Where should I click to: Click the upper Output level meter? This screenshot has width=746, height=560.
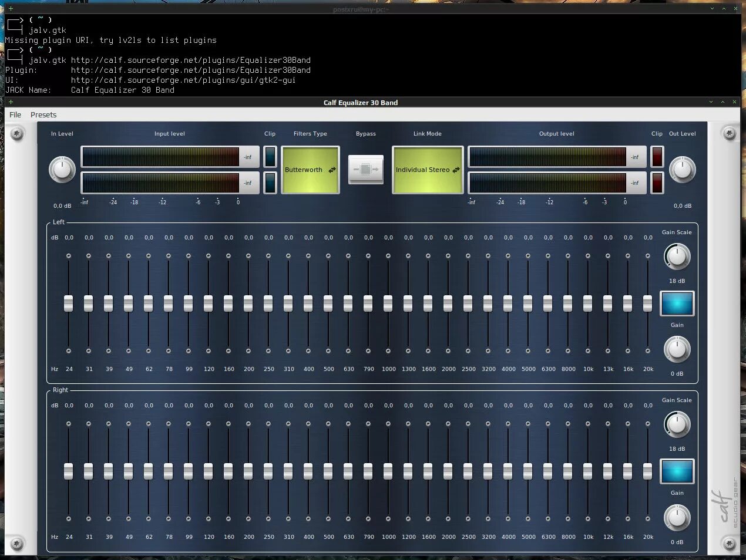[x=557, y=157]
